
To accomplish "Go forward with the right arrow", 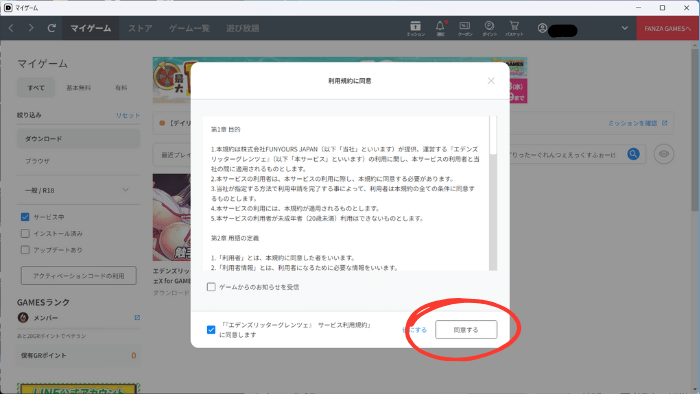I will click(x=31, y=28).
